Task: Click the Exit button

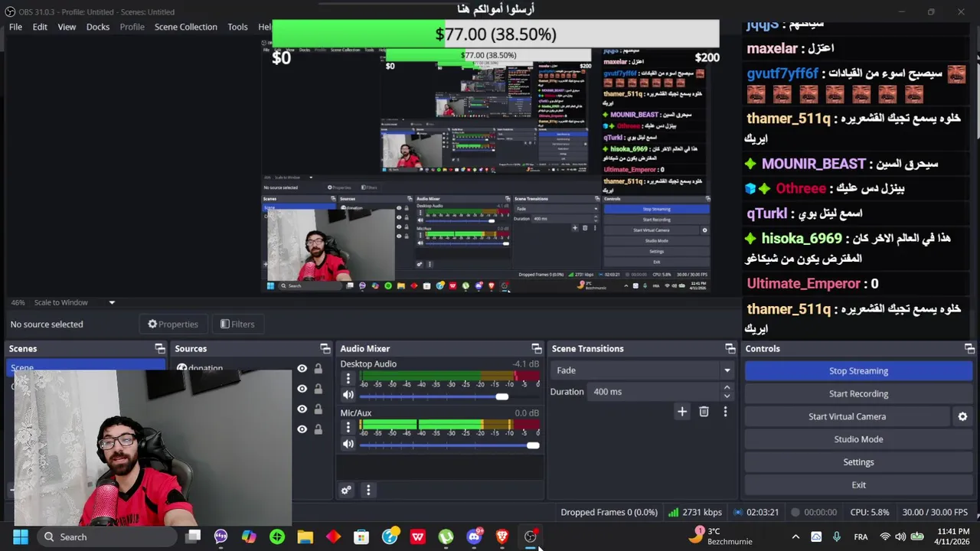Action: coord(858,485)
